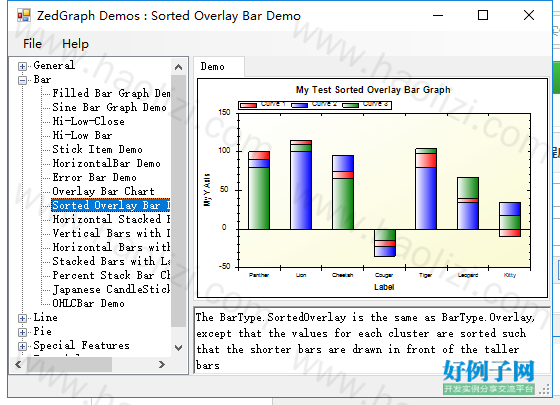This screenshot has width=560, height=405.
Task: Expand the Special Features tree node
Action: tap(22, 346)
